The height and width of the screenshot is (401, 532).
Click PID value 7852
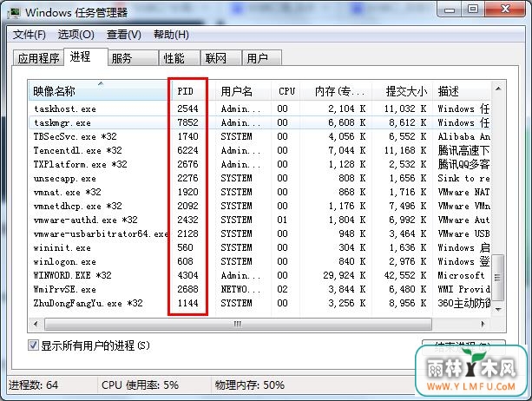pyautogui.click(x=187, y=122)
